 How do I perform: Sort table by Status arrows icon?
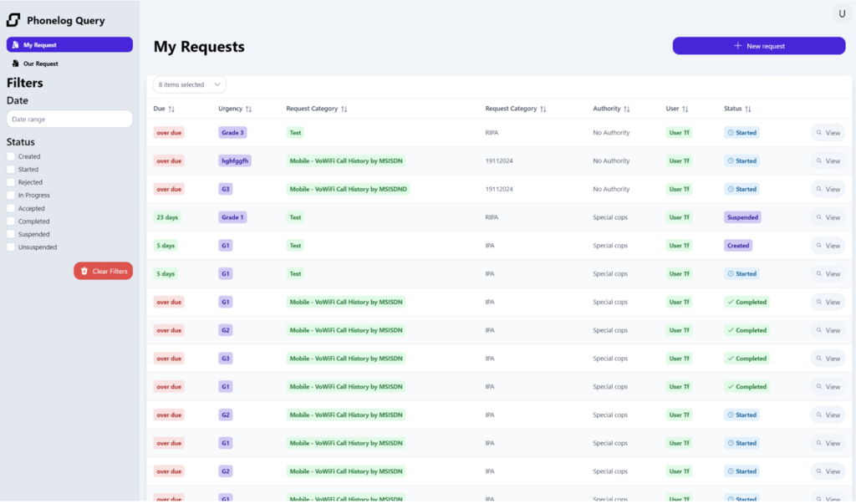[x=748, y=109]
